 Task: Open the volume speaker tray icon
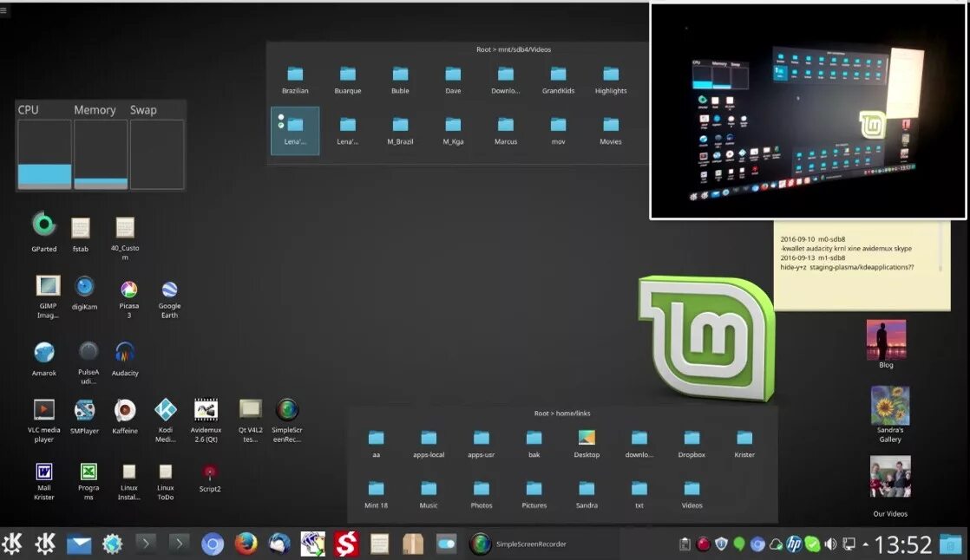(x=830, y=544)
